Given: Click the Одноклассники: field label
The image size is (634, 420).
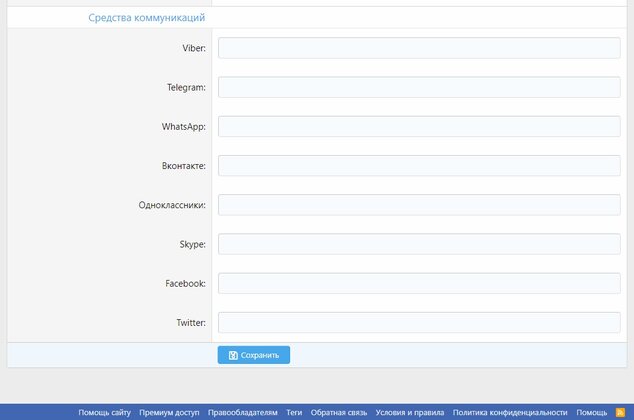Looking at the screenshot, I should coord(172,205).
